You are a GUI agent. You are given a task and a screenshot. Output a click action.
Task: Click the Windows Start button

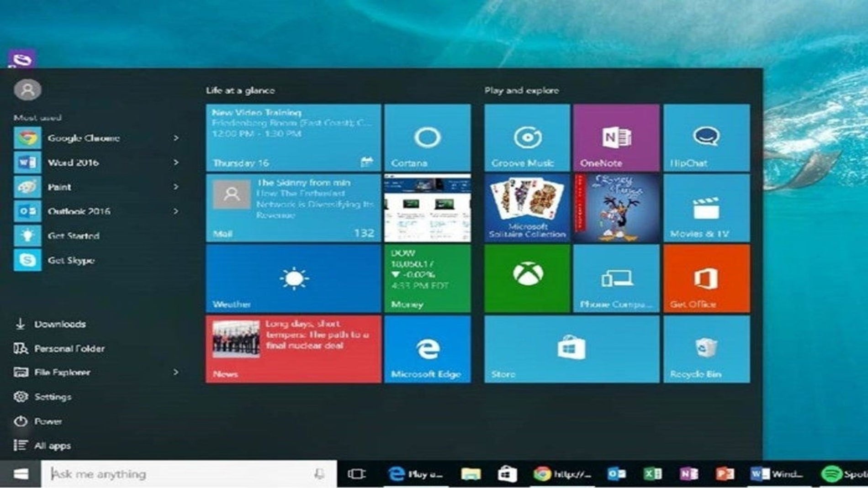click(21, 474)
